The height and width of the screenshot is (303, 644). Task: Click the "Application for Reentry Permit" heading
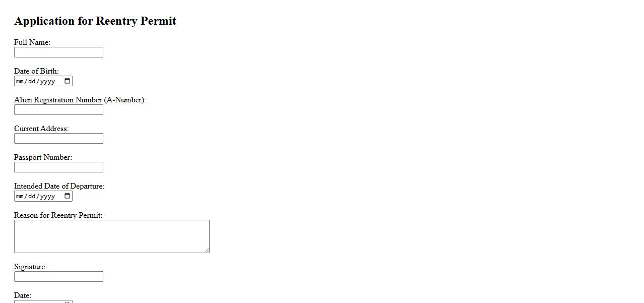tap(95, 21)
